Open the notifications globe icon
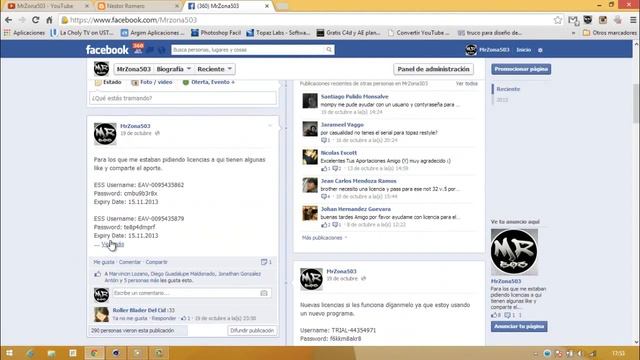The image size is (640, 360). coord(162,50)
